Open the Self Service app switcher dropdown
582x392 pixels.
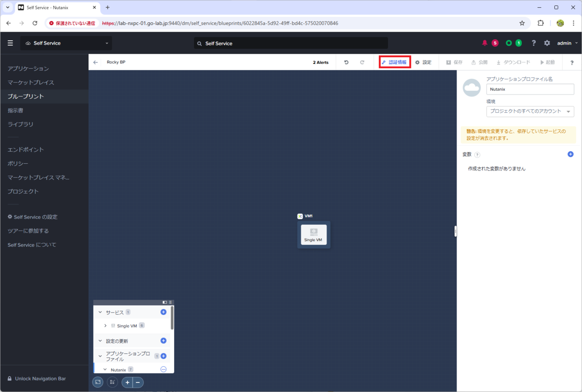[66, 43]
